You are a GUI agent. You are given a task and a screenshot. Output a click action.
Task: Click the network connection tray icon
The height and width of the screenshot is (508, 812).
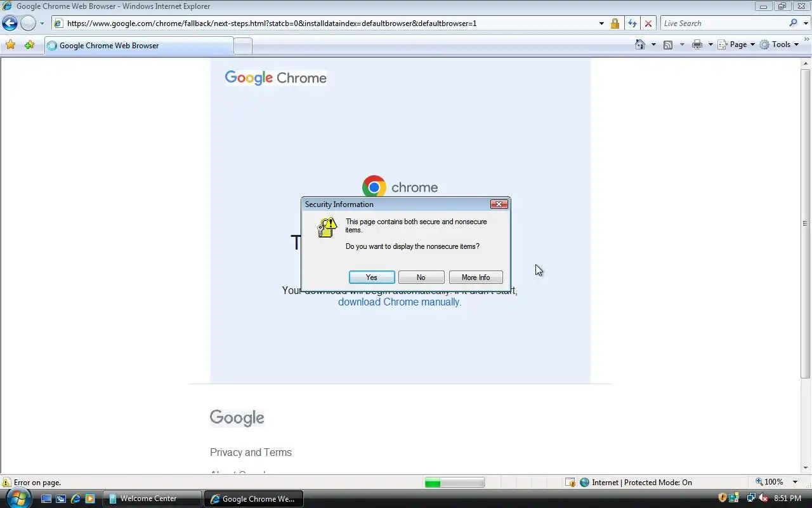[x=751, y=498]
